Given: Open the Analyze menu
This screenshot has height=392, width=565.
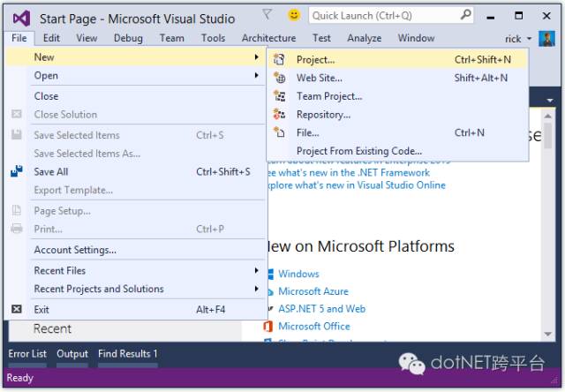Looking at the screenshot, I should point(365,38).
